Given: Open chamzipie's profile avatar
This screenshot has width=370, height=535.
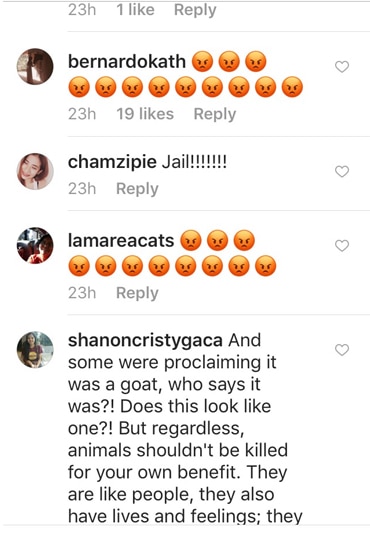Looking at the screenshot, I should [x=35, y=171].
